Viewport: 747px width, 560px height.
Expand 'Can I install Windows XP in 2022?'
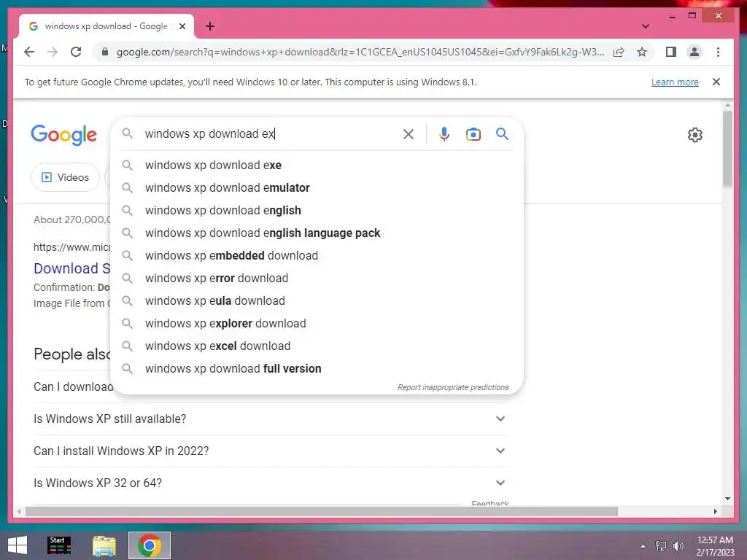271,451
